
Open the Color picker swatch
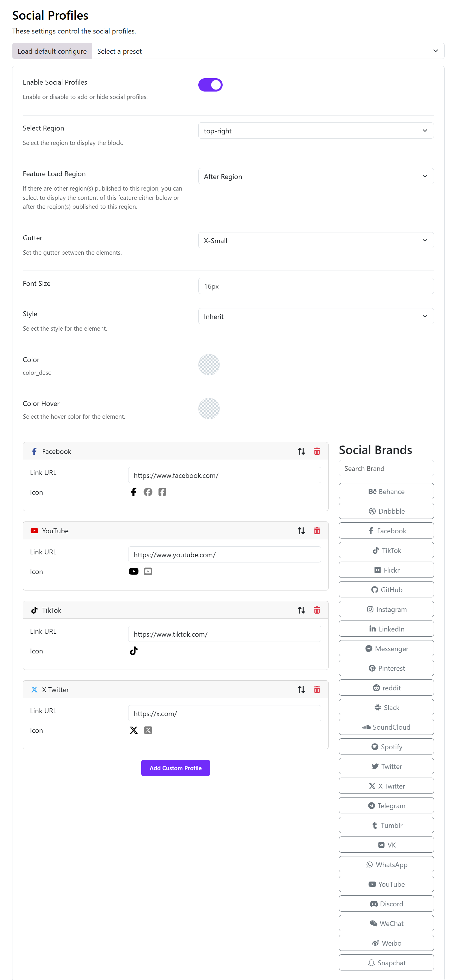click(x=209, y=364)
